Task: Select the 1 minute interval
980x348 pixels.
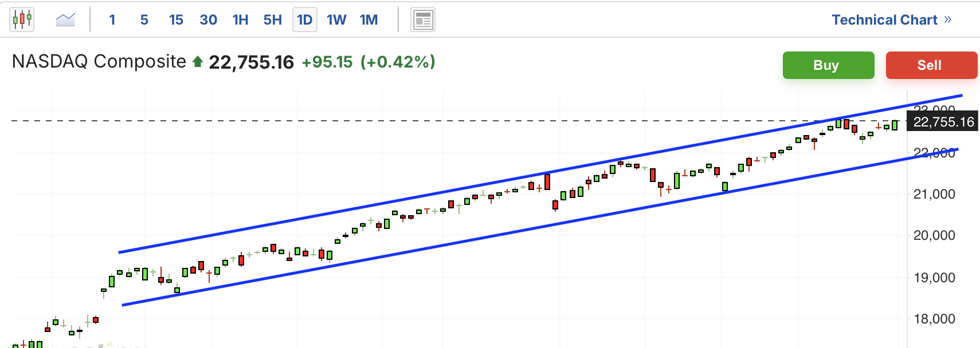Action: coord(112,20)
